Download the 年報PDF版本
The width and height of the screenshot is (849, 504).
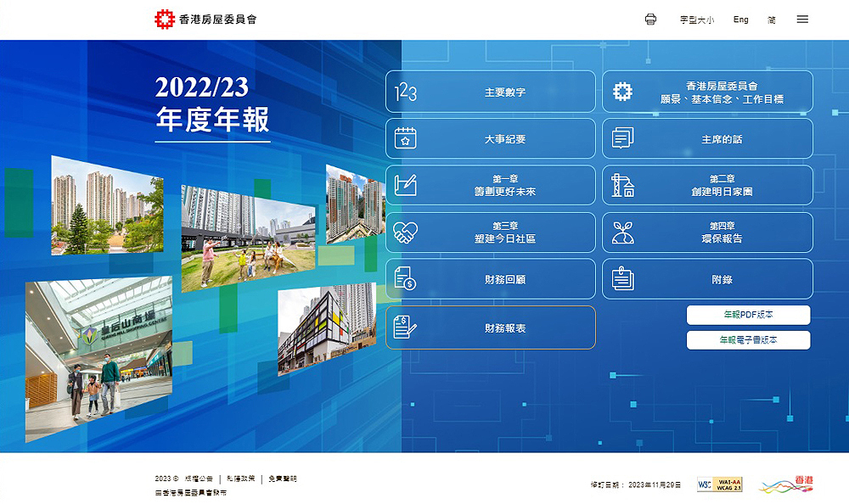pyautogui.click(x=748, y=315)
